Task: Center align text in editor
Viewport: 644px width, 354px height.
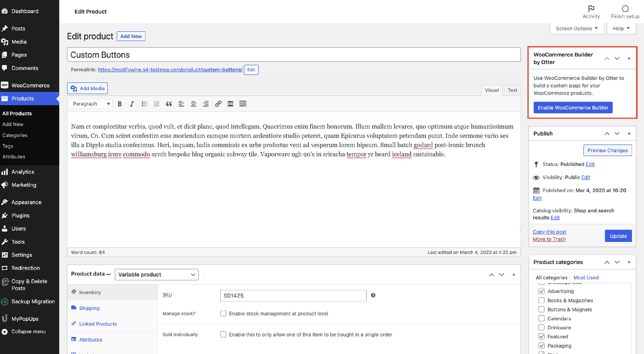Action: click(193, 104)
